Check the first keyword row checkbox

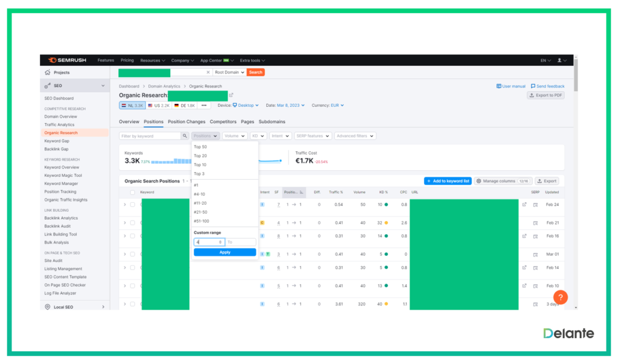[132, 205]
